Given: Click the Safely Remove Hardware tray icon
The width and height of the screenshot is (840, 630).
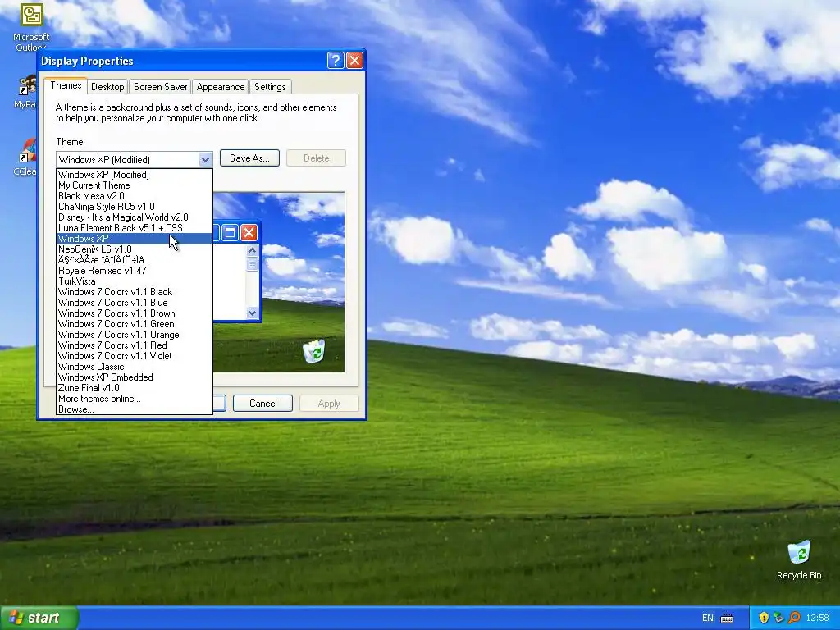Looking at the screenshot, I should pos(779,618).
